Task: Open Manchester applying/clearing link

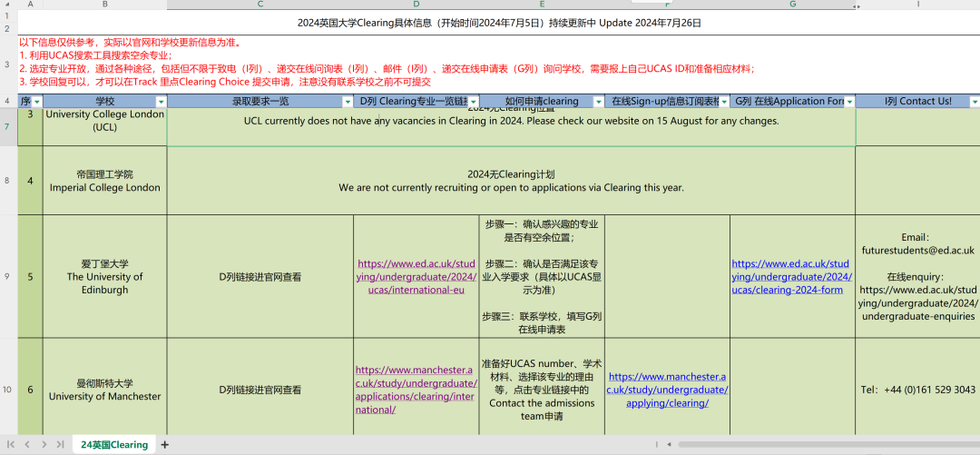Action: click(x=667, y=390)
